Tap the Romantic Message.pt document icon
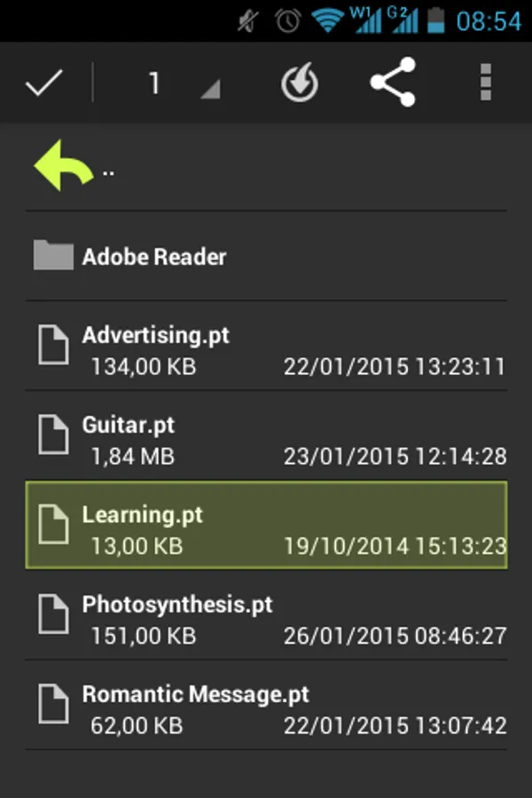The width and height of the screenshot is (532, 798). (53, 704)
